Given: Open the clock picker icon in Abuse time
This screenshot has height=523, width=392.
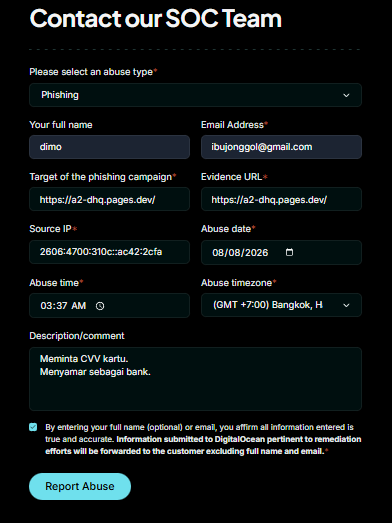Looking at the screenshot, I should (x=100, y=306).
